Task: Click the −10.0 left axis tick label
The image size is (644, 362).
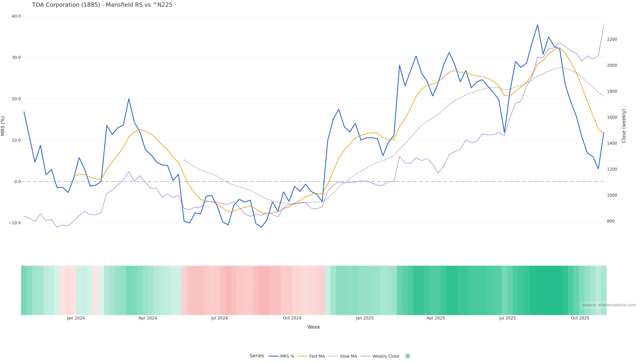Action: [x=15, y=223]
